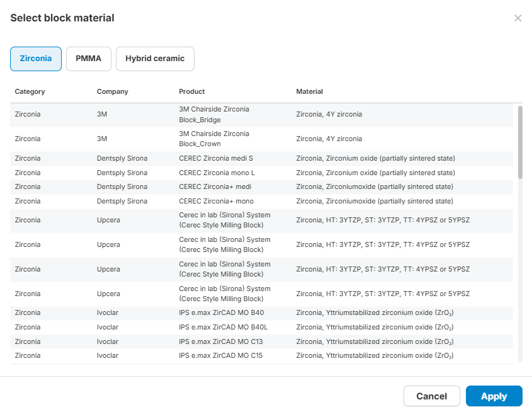Pick the CEREC Zirconia medi S row

click(216, 158)
